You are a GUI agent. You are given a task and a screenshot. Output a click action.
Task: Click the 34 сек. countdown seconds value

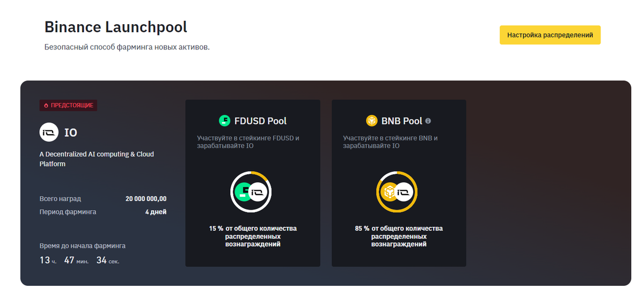click(x=108, y=261)
